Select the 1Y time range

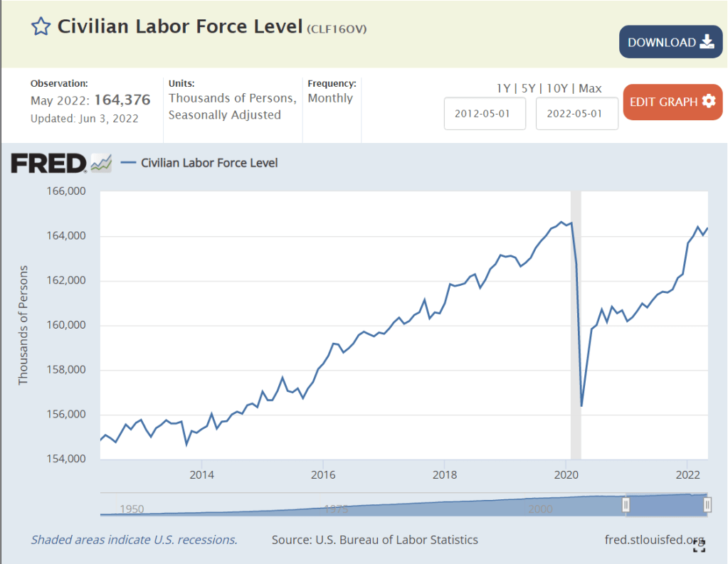[503, 88]
